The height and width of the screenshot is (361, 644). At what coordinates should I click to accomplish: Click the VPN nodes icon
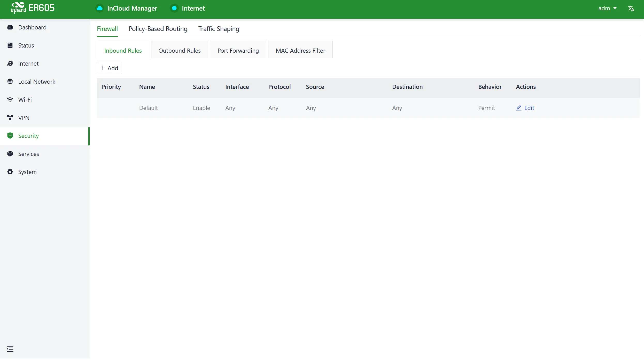pyautogui.click(x=10, y=118)
